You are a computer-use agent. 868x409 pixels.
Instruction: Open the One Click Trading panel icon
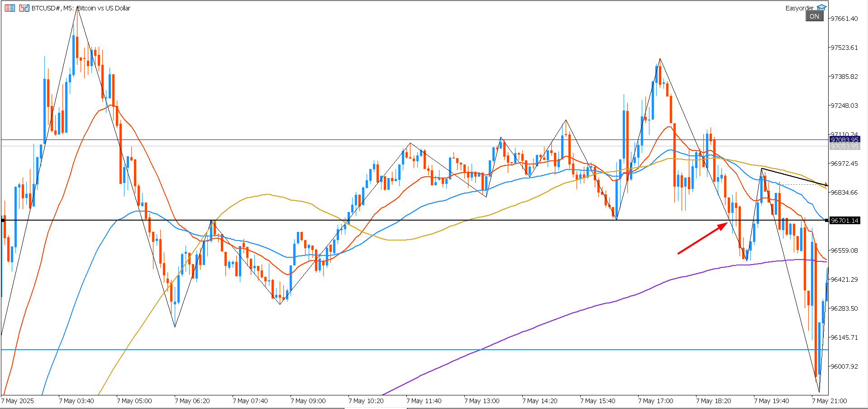(x=24, y=8)
